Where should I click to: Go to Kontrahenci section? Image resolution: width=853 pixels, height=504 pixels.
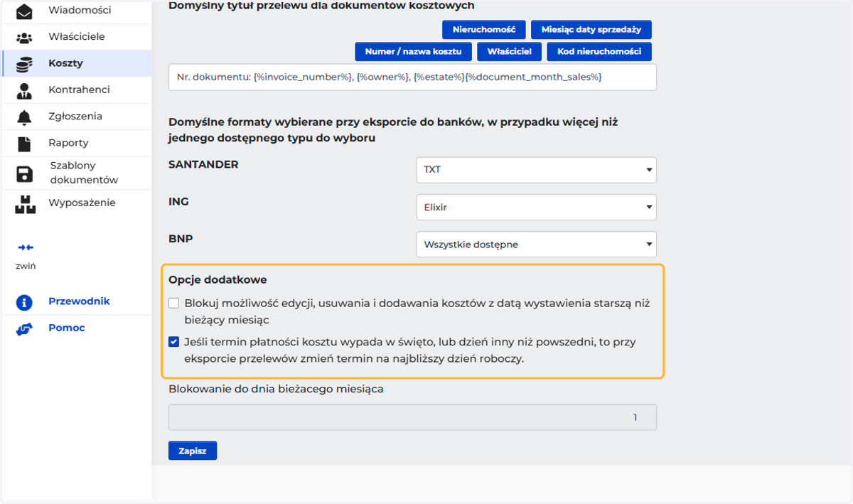tap(79, 90)
